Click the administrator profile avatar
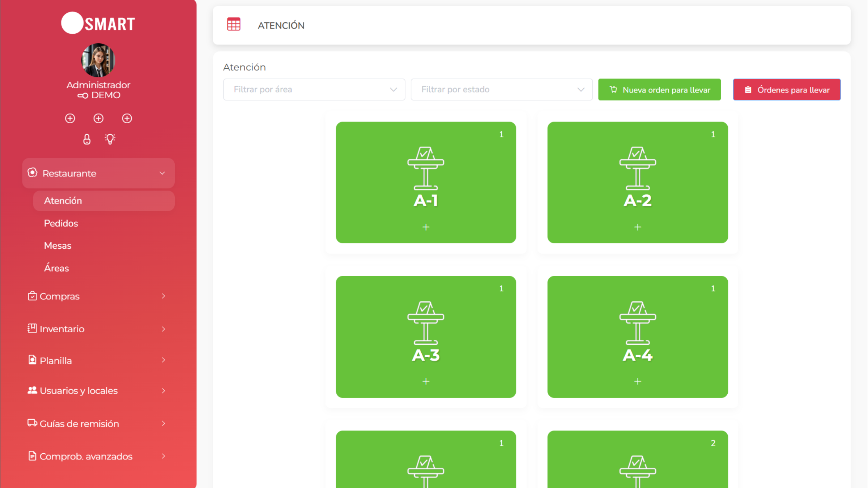This screenshot has width=868, height=488. coord(98,60)
